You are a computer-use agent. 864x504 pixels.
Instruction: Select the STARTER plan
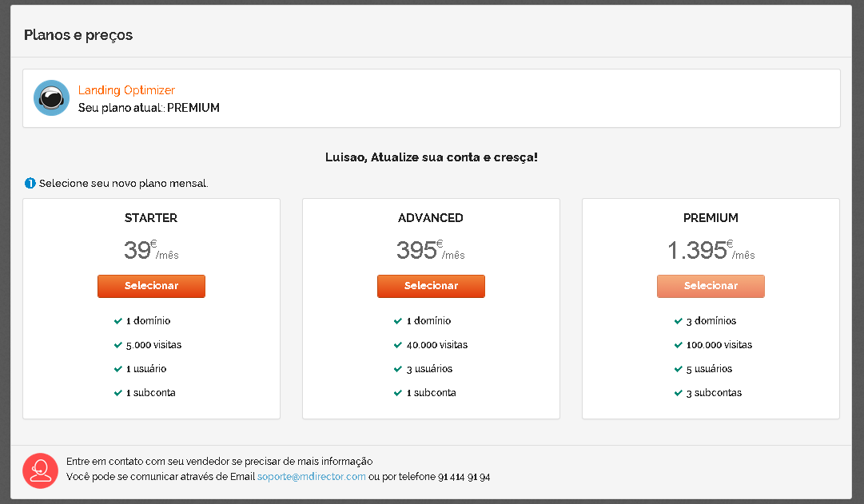pos(151,286)
